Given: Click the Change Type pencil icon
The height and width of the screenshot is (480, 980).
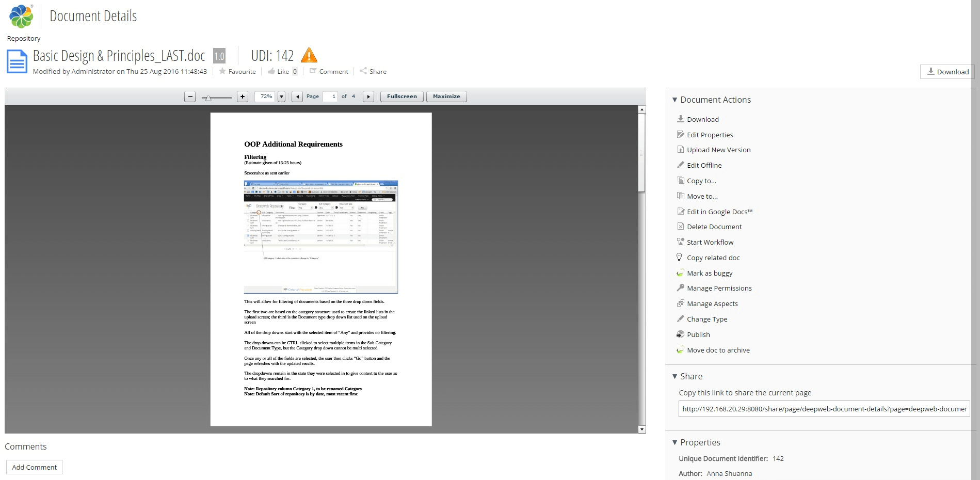Looking at the screenshot, I should (x=680, y=318).
